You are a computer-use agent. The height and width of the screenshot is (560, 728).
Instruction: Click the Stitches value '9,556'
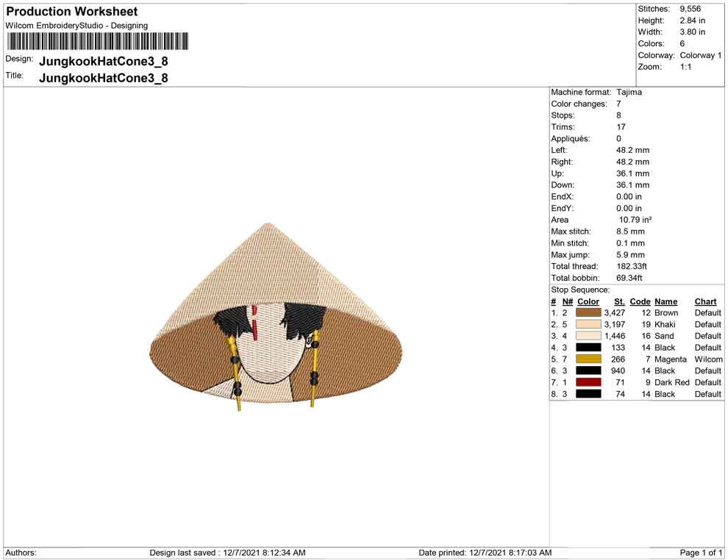point(690,9)
